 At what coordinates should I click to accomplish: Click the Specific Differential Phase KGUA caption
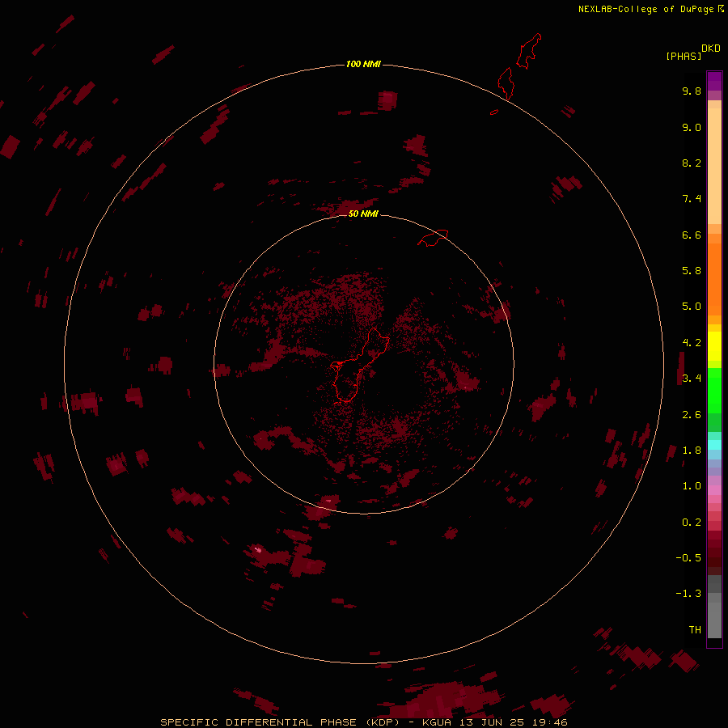[363, 722]
